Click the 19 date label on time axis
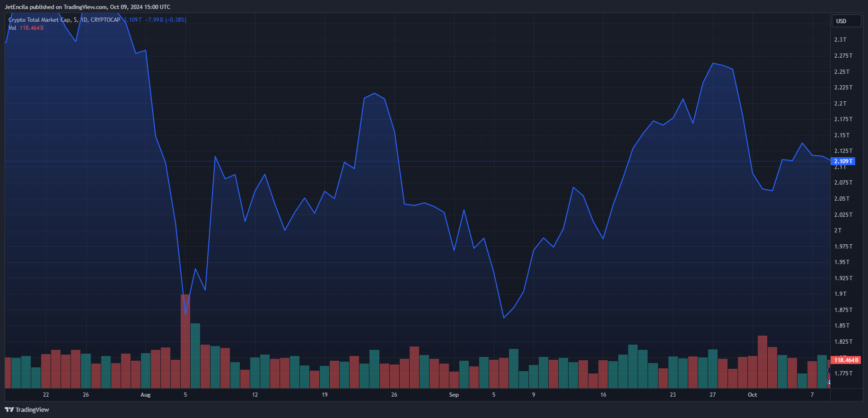The image size is (868, 418). (324, 395)
